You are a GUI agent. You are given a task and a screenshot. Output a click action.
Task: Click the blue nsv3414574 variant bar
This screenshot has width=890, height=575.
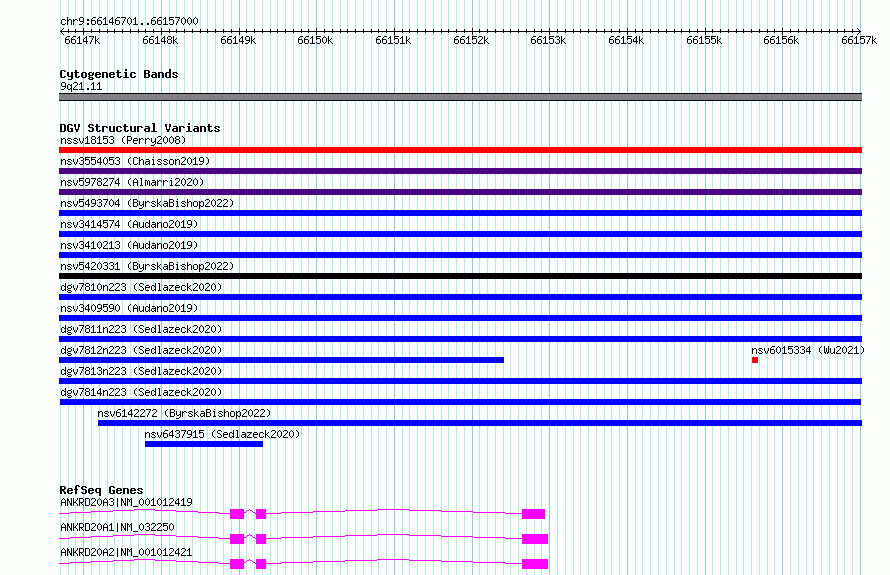tap(460, 234)
